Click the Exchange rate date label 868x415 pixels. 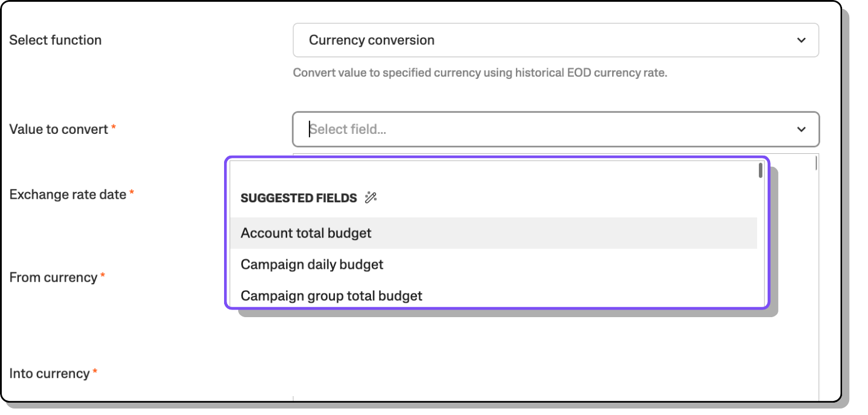[x=68, y=195]
